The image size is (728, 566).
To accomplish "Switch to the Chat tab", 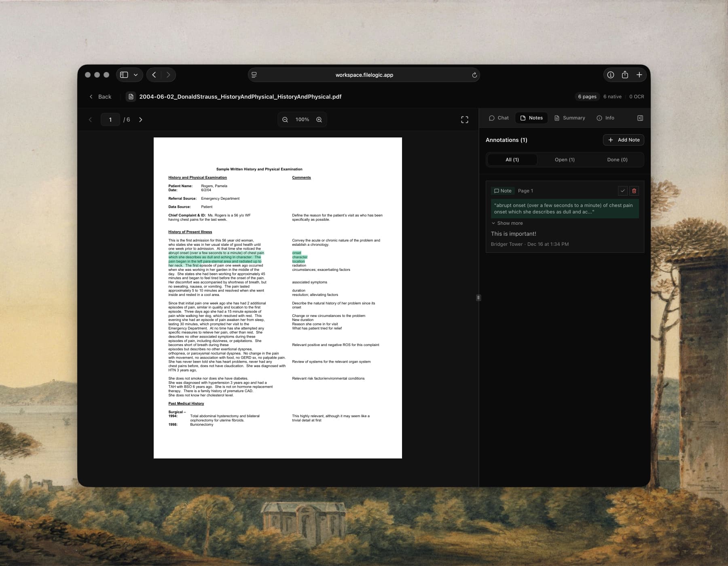I will tap(499, 118).
